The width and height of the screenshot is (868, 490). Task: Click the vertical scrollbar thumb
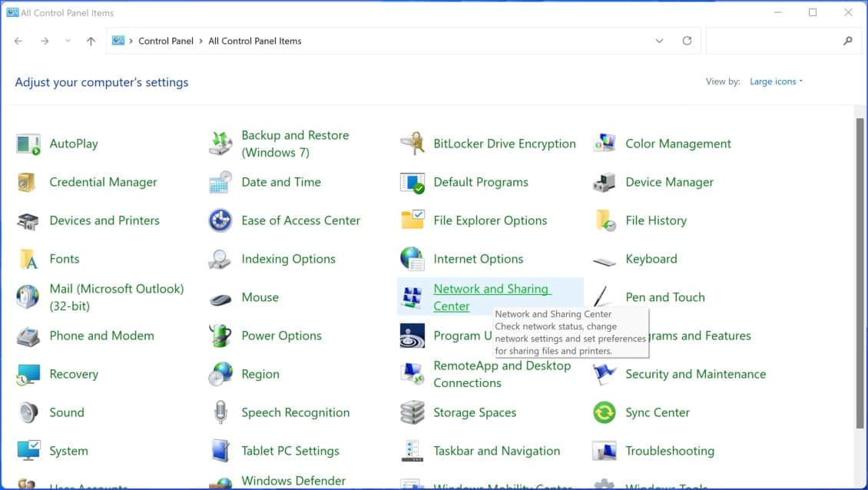click(x=860, y=273)
